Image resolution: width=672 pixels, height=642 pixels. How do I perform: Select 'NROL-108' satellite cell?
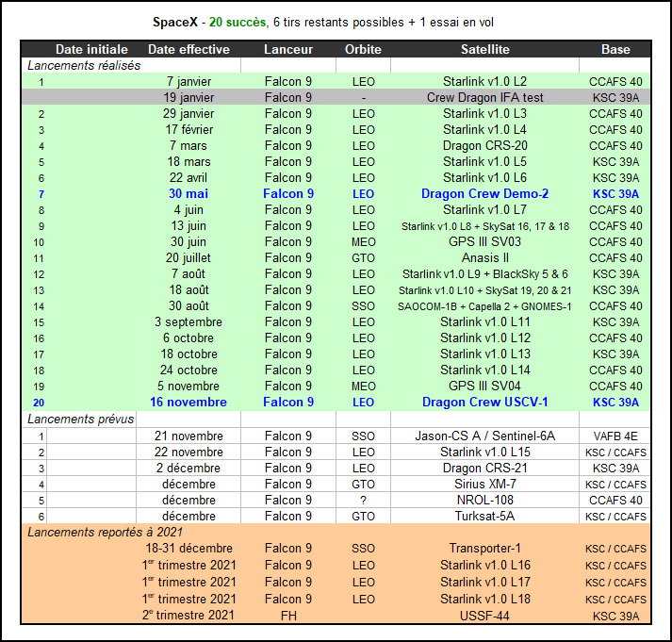pos(484,500)
